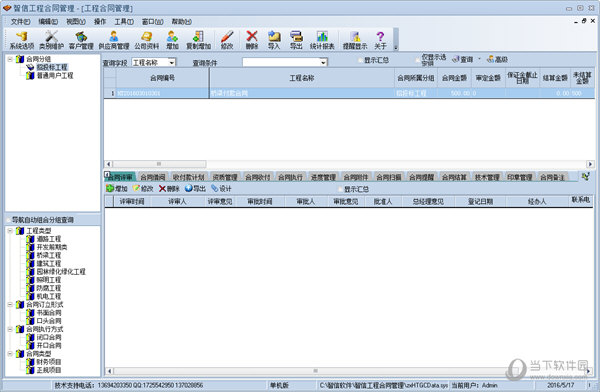The image size is (600, 392).
Task: Click main toolbar 删除 red X icon
Action: (252, 40)
